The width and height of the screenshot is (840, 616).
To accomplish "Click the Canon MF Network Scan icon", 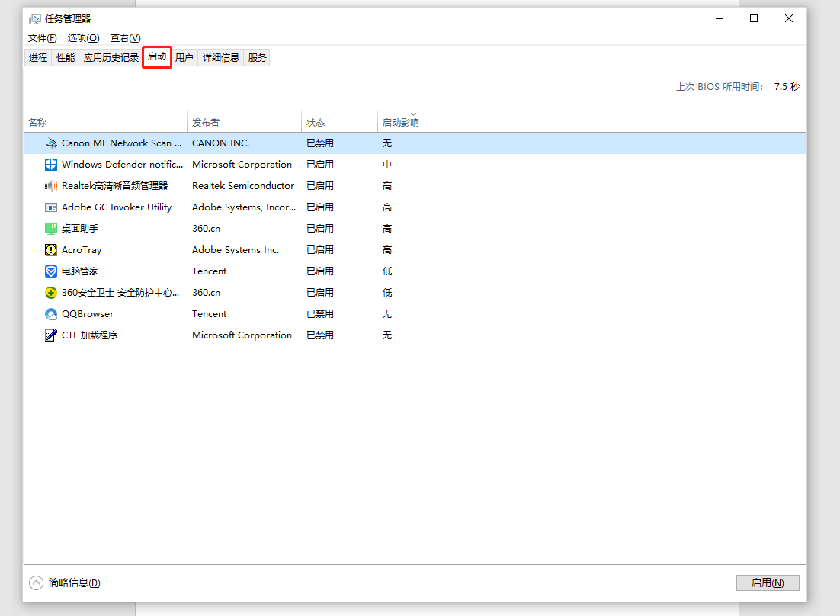I will coord(51,143).
